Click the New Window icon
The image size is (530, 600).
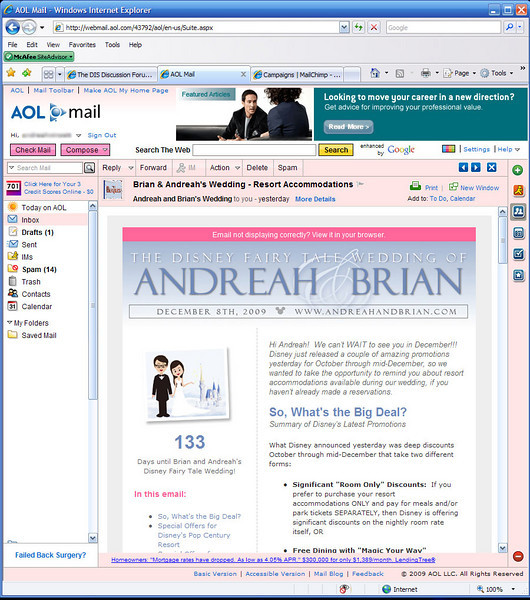pos(453,187)
